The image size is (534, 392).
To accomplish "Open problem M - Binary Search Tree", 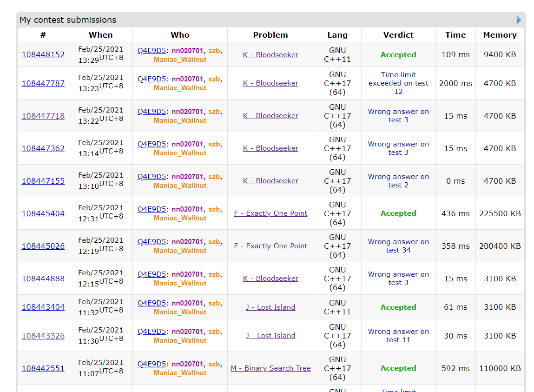I will point(270,368).
